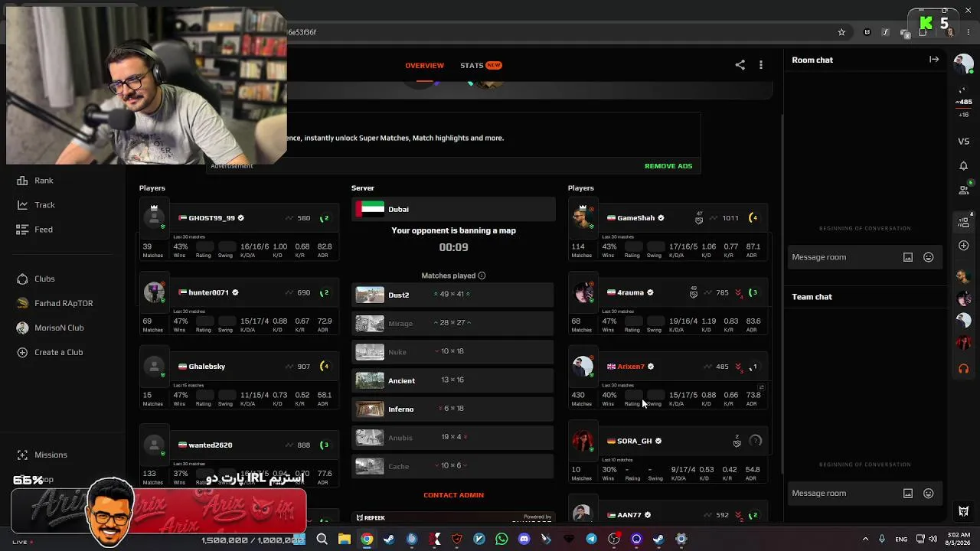Open the notifications bell
This screenshot has width=980, height=551.
[964, 166]
